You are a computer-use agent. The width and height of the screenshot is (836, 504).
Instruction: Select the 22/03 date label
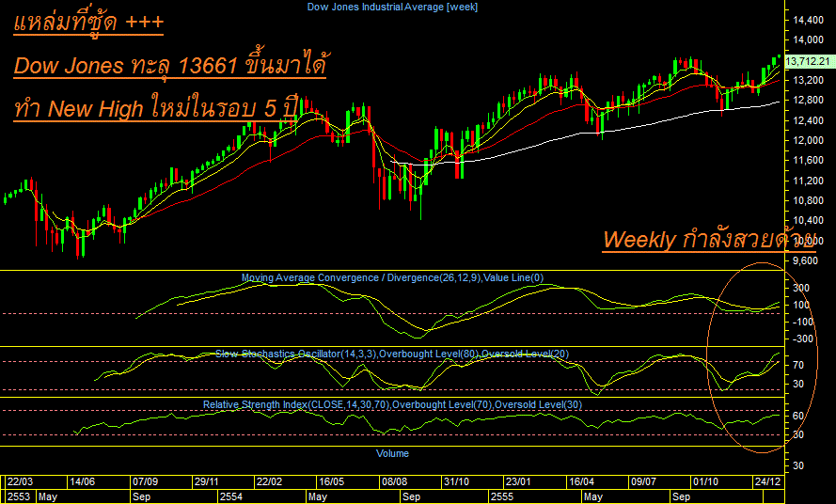click(20, 482)
